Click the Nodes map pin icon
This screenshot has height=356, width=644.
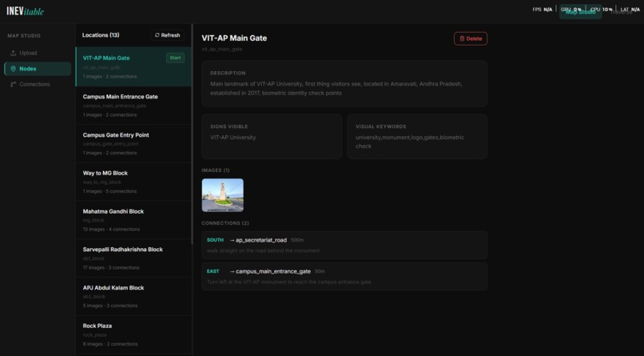pos(13,69)
